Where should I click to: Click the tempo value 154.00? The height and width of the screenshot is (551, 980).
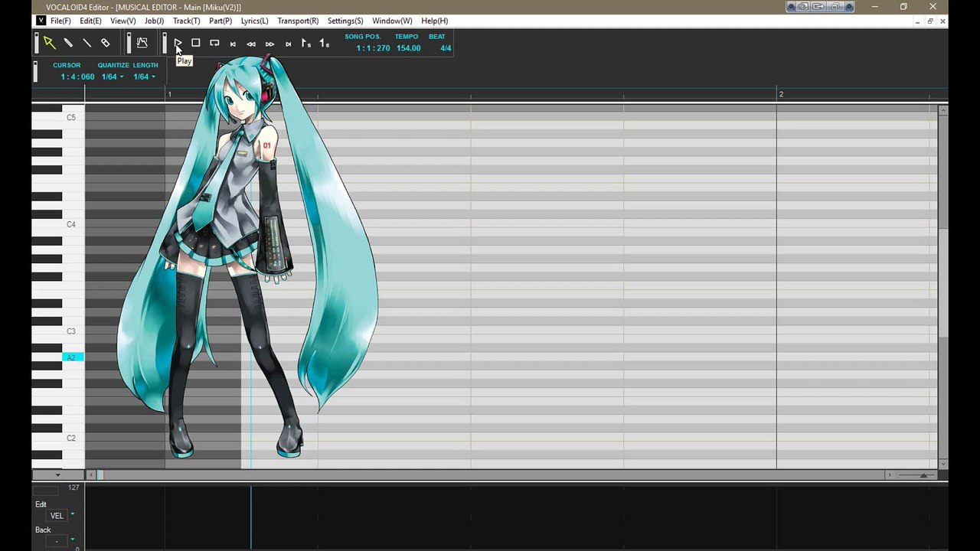[x=408, y=48]
